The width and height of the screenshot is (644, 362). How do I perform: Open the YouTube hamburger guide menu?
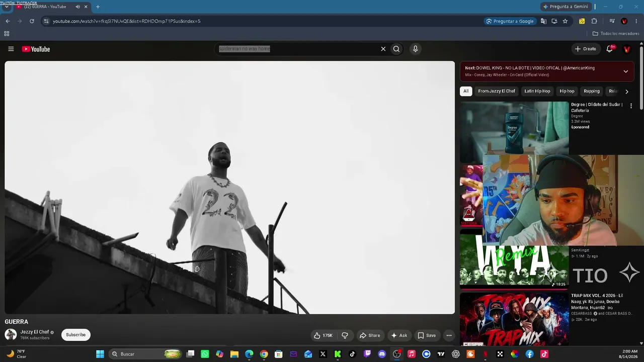click(11, 49)
